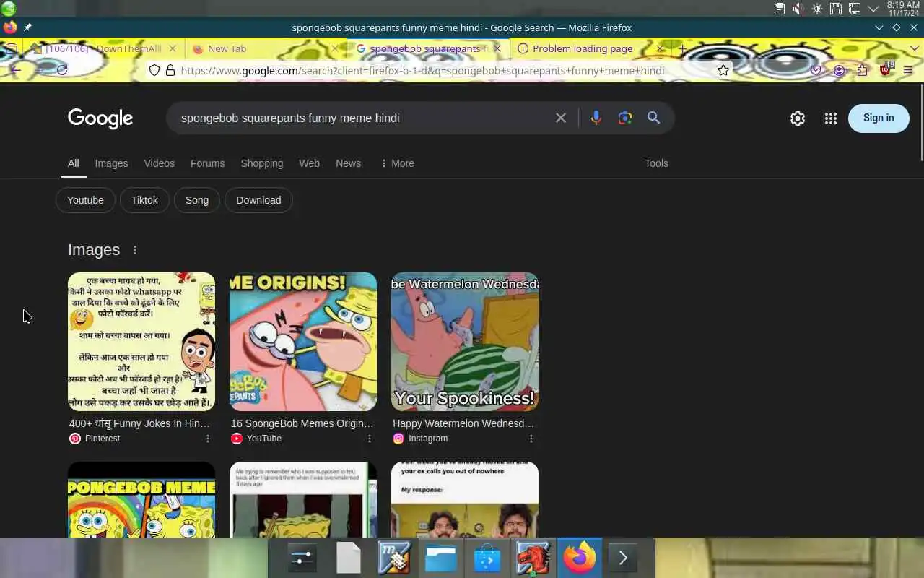The image size is (924, 578).
Task: Open the Discover software store in dock
Action: (x=487, y=558)
